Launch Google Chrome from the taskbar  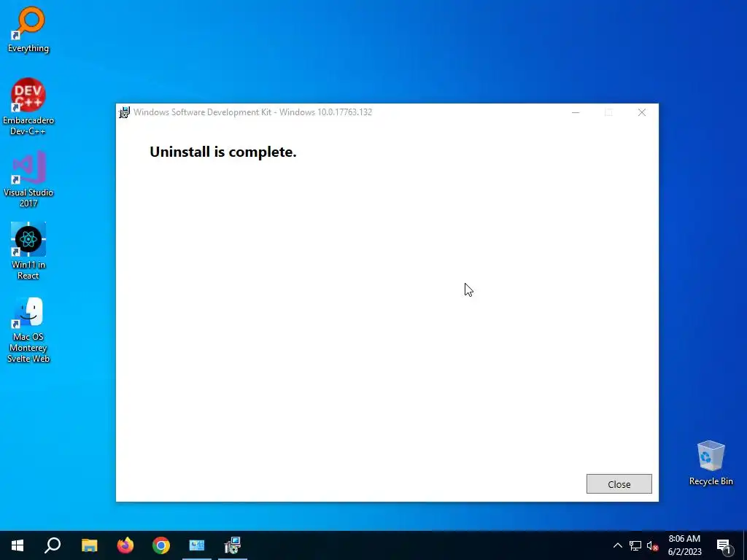161,545
